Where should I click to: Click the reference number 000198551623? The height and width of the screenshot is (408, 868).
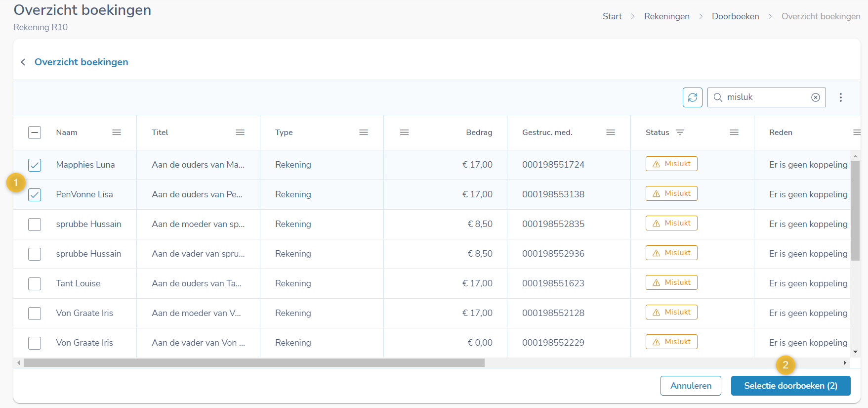pyautogui.click(x=553, y=283)
